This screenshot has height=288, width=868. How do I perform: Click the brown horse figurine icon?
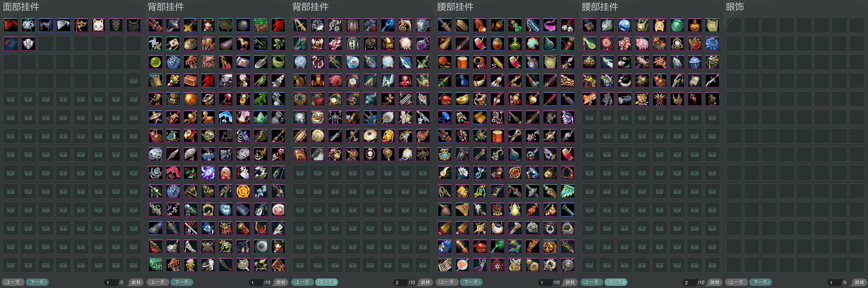(x=243, y=44)
